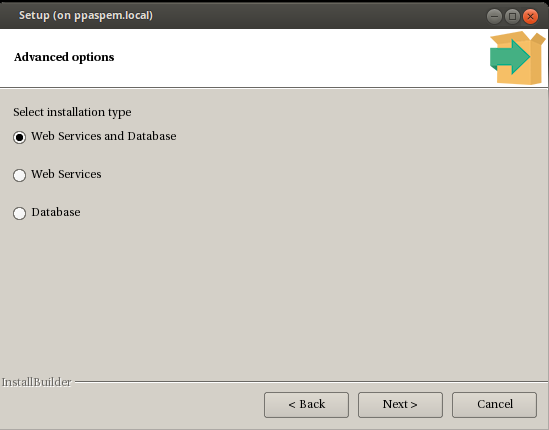Minimize the Setup window
The image size is (549, 430).
click(x=494, y=16)
